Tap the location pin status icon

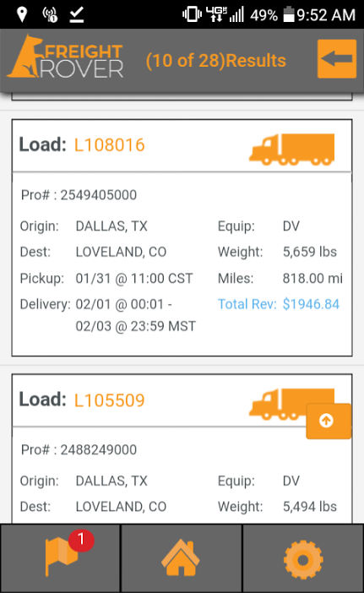[22, 14]
